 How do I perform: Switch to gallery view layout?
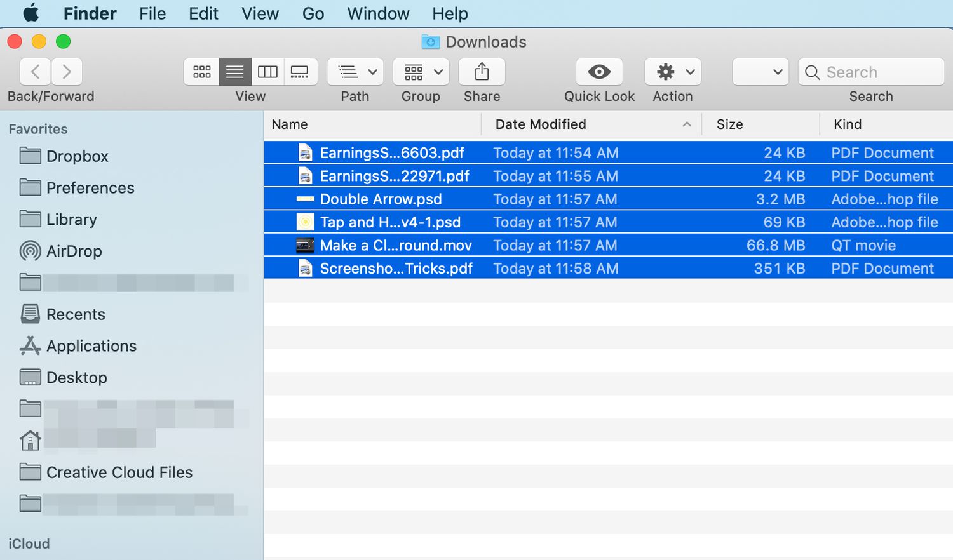click(300, 72)
